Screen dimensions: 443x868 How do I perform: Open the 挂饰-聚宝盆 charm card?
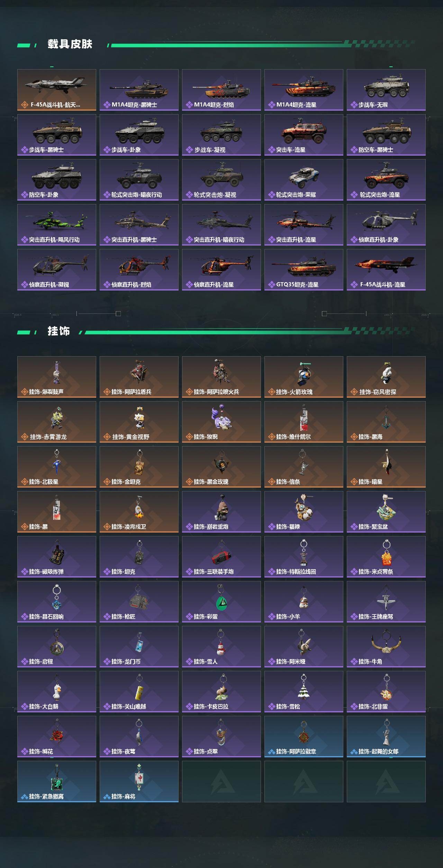(x=386, y=512)
